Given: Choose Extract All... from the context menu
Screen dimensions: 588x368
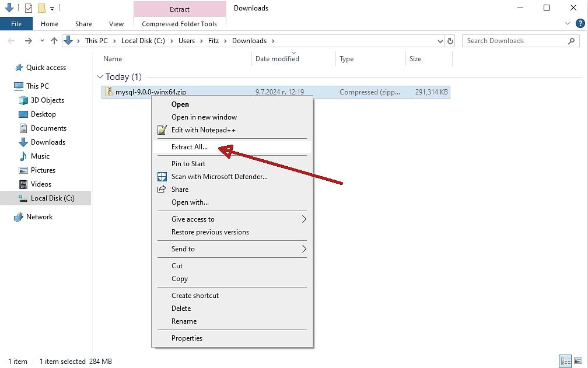Looking at the screenshot, I should click(232, 147).
